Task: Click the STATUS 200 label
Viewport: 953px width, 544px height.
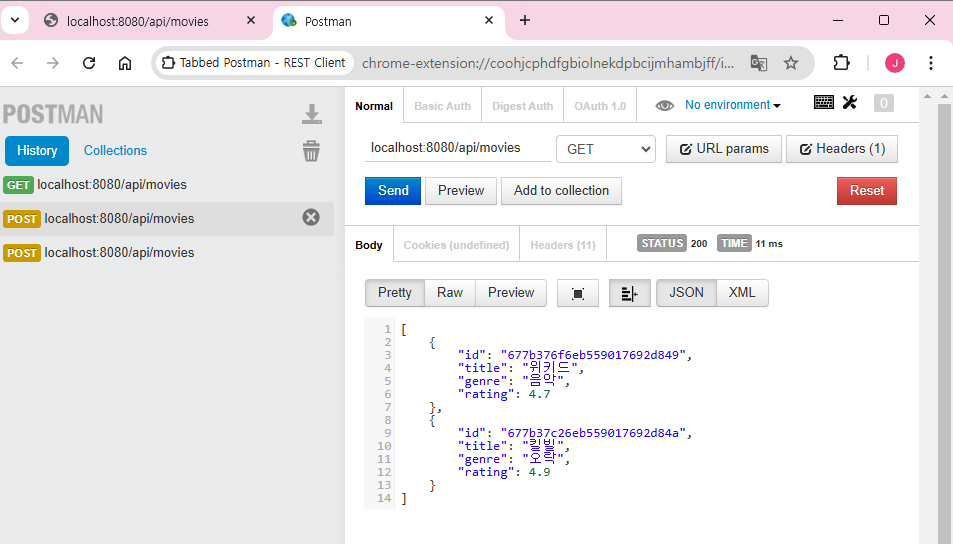Action: pos(672,243)
